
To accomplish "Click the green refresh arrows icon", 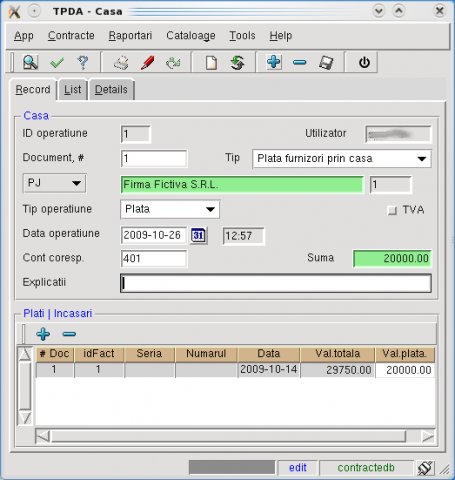I will (237, 62).
